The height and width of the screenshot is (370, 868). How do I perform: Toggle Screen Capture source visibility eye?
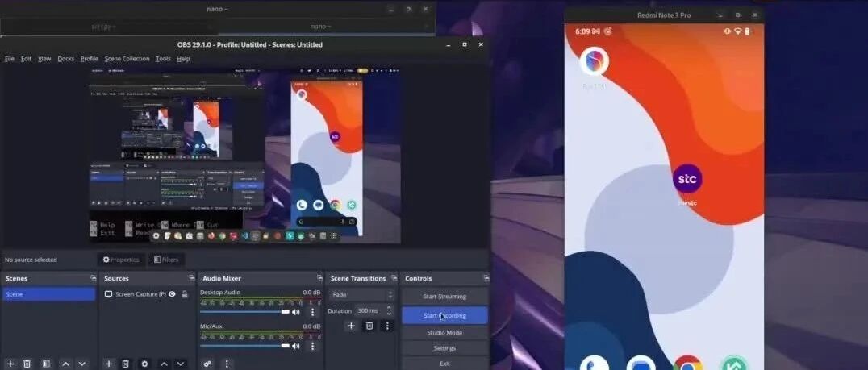[172, 294]
